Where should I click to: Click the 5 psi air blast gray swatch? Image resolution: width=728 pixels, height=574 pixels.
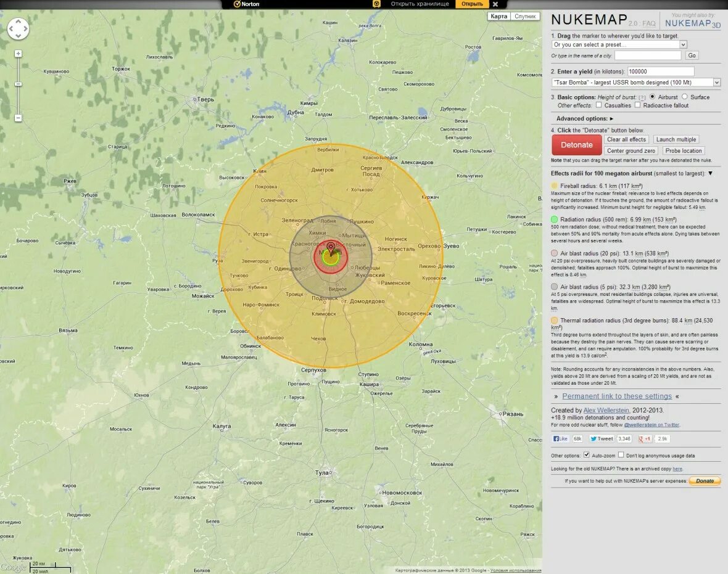(x=555, y=287)
